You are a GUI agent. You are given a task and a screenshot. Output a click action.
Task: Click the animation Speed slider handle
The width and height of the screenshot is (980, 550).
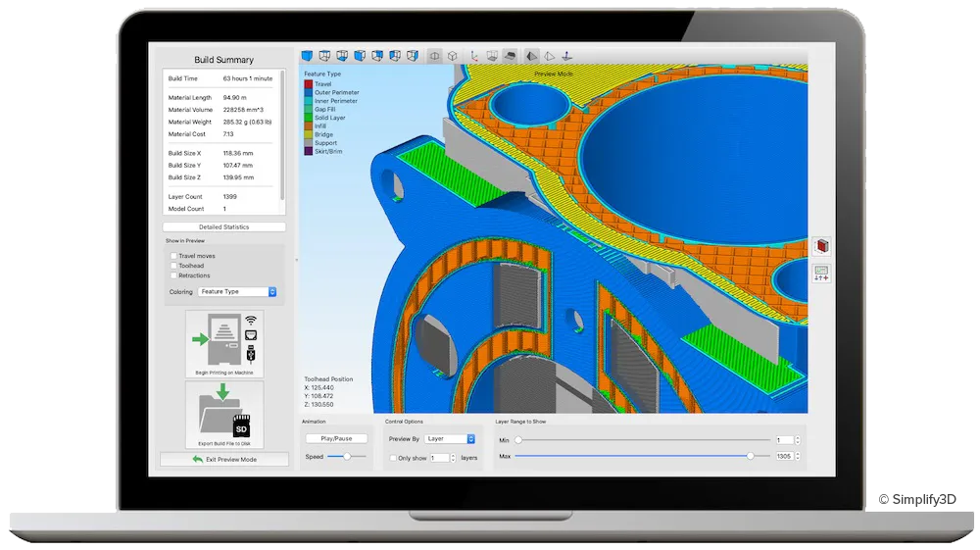point(347,457)
